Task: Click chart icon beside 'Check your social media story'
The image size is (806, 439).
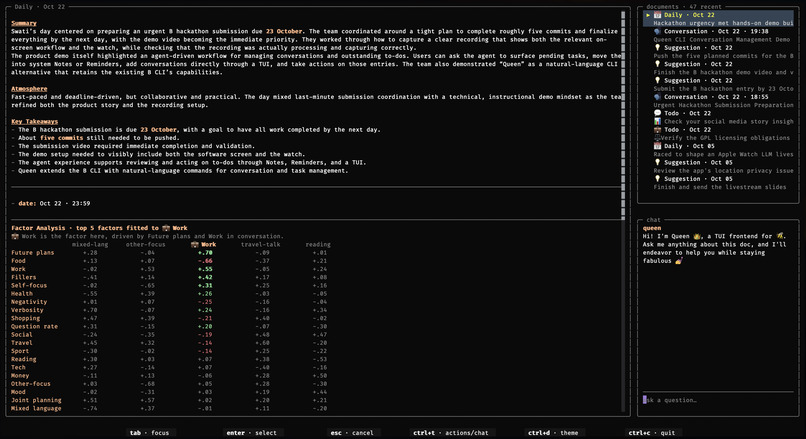Action: (x=657, y=121)
